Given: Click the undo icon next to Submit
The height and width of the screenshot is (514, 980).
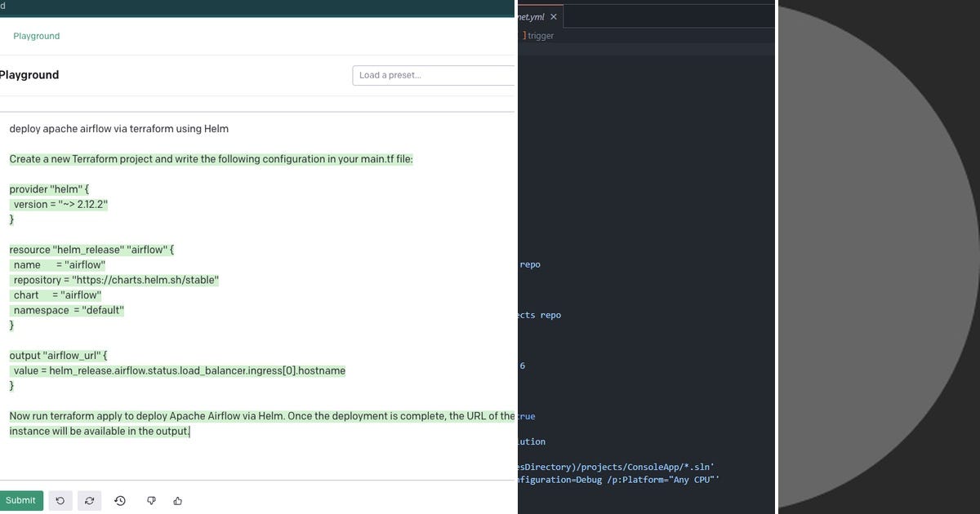Looking at the screenshot, I should click(60, 500).
